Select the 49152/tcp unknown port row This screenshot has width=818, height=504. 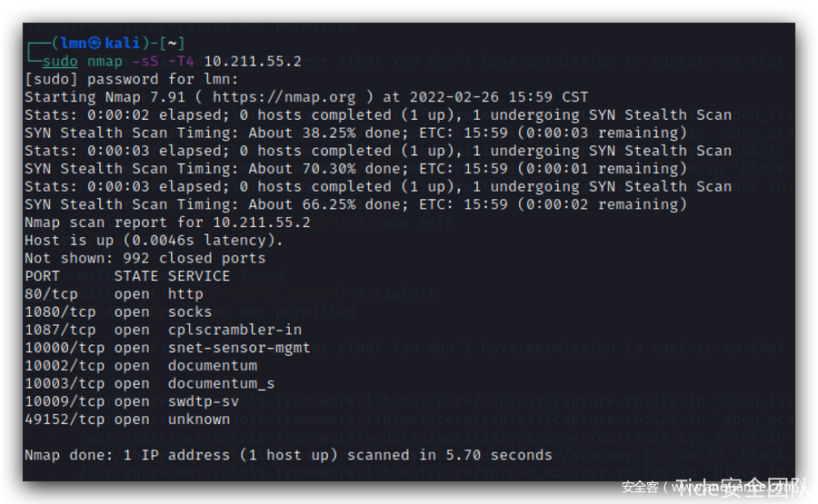(x=127, y=420)
